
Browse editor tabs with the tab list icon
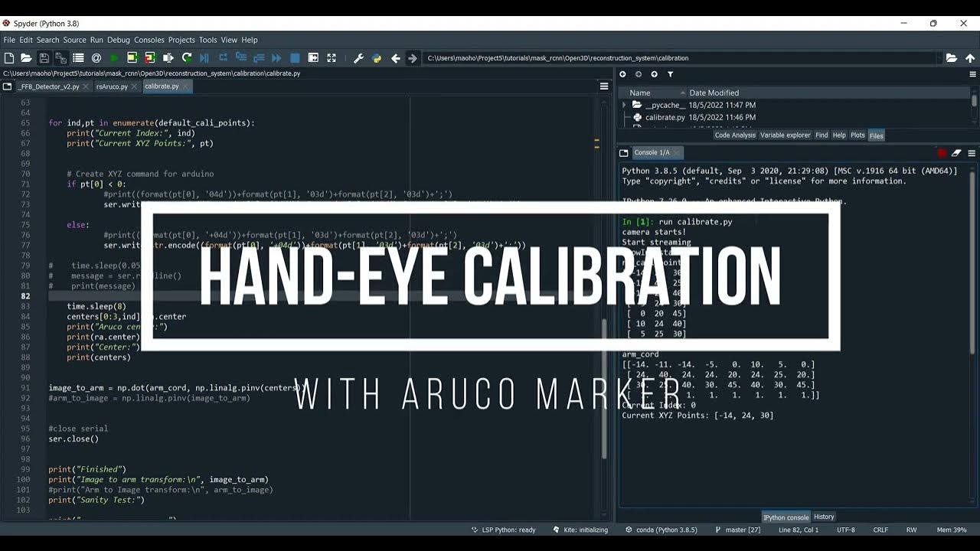click(x=8, y=86)
